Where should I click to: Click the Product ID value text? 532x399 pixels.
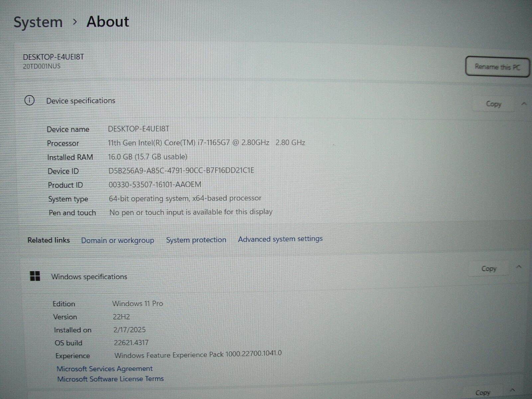click(x=155, y=185)
